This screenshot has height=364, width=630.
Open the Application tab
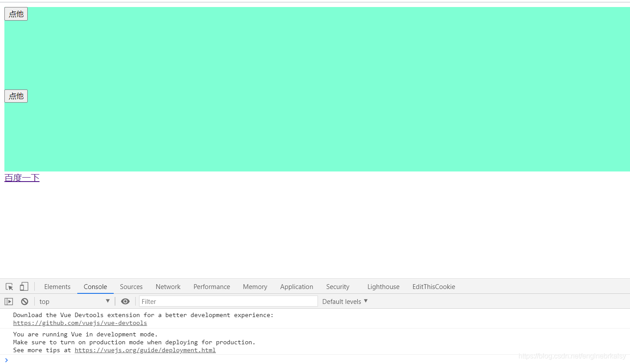297,287
